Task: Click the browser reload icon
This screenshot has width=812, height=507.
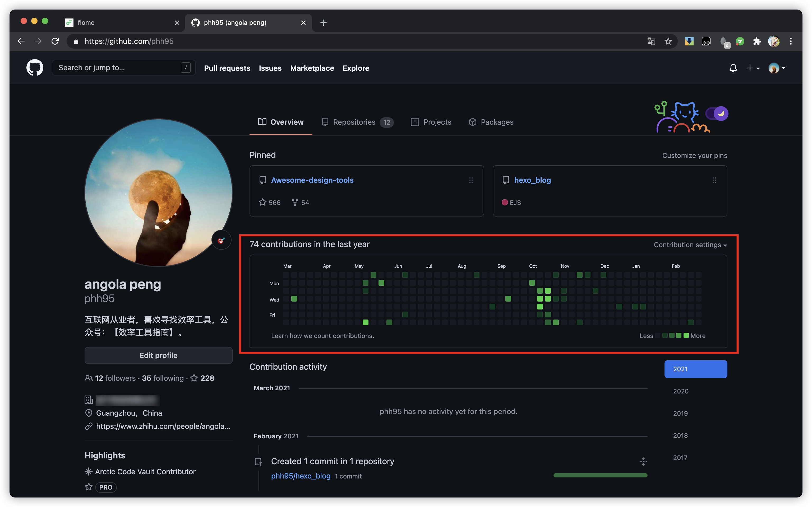Action: pos(55,41)
